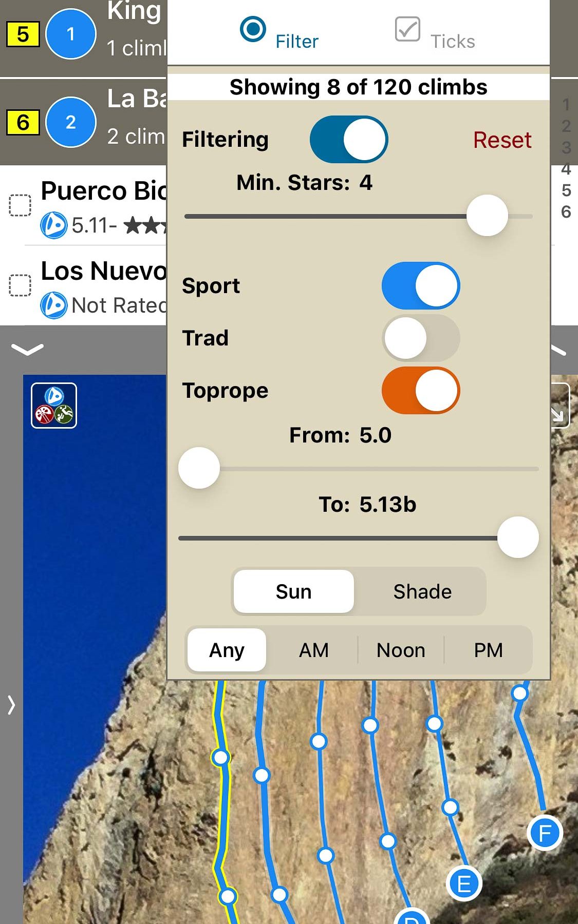Expand the side panel with right chevron
Image resolution: width=578 pixels, height=924 pixels.
tap(11, 705)
